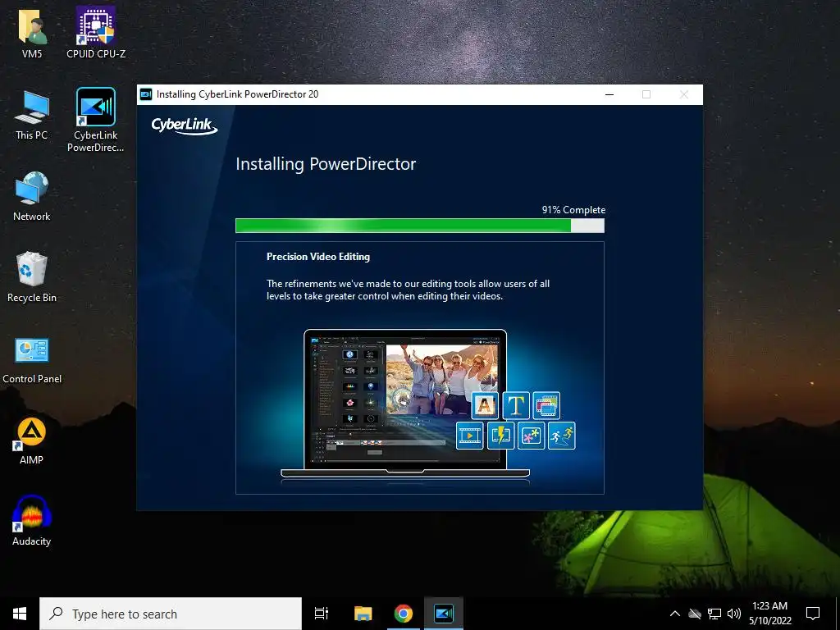Click the lightning bolt tile

(500, 435)
